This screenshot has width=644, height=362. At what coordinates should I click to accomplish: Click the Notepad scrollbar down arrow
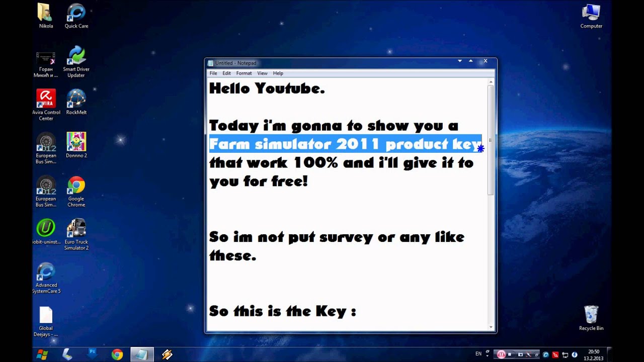point(491,327)
